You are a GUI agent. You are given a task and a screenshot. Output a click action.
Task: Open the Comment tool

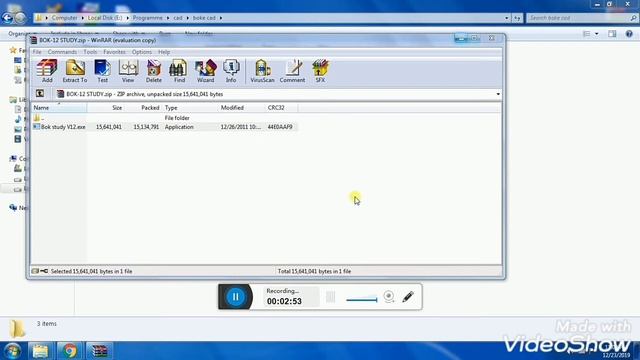[292, 71]
